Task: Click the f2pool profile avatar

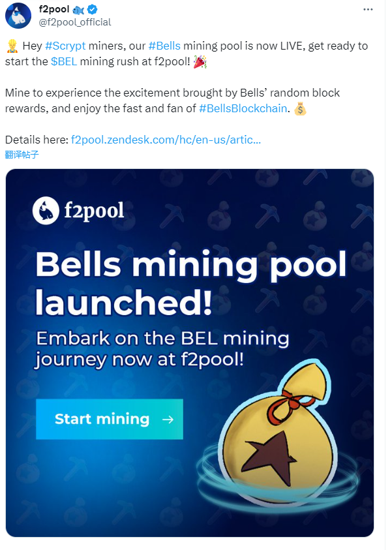Action: pyautogui.click(x=18, y=16)
